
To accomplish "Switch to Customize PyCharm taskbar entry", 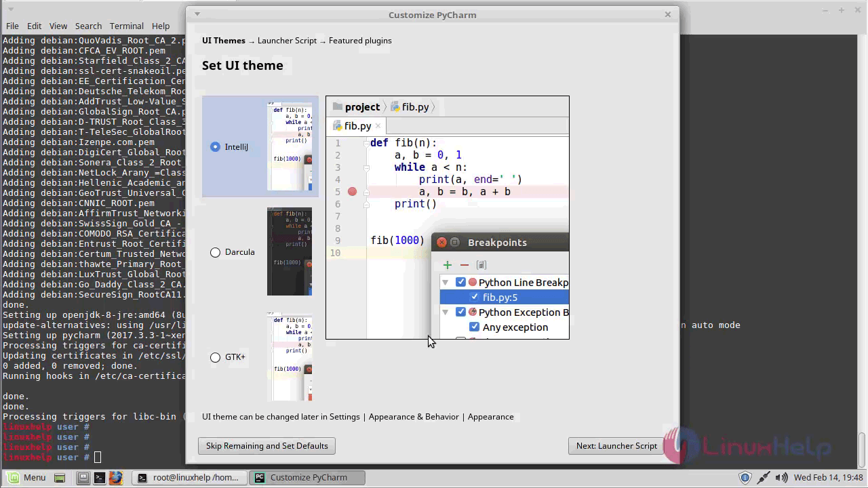I will point(308,477).
